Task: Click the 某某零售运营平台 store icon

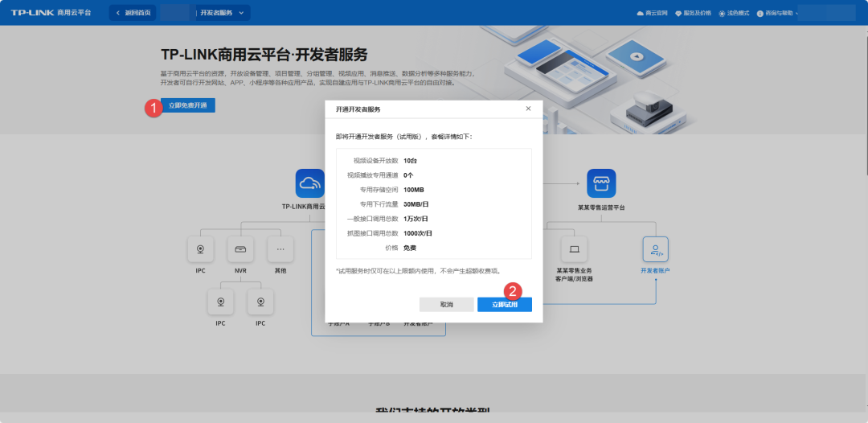Action: point(601,183)
